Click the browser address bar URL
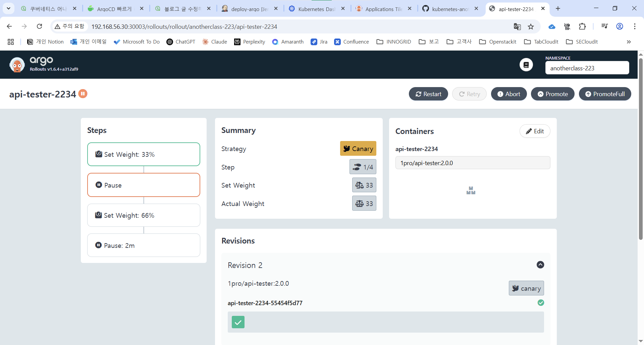644x345 pixels. (x=184, y=26)
